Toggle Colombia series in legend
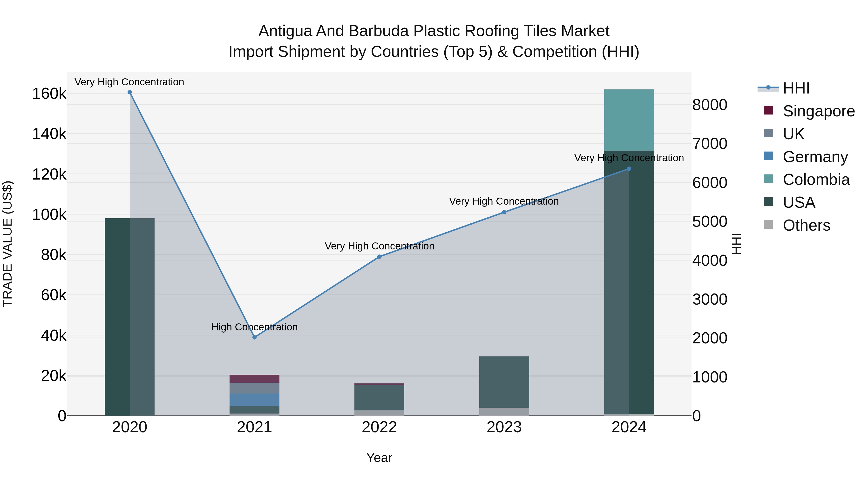 (x=807, y=180)
